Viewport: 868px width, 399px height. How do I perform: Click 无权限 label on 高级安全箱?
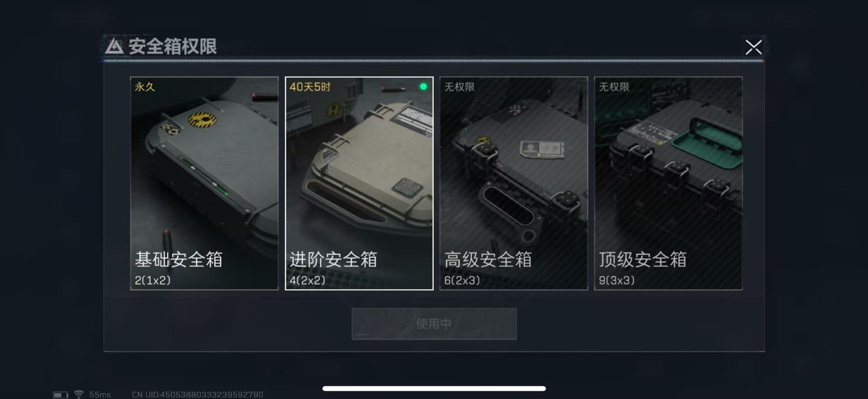459,87
